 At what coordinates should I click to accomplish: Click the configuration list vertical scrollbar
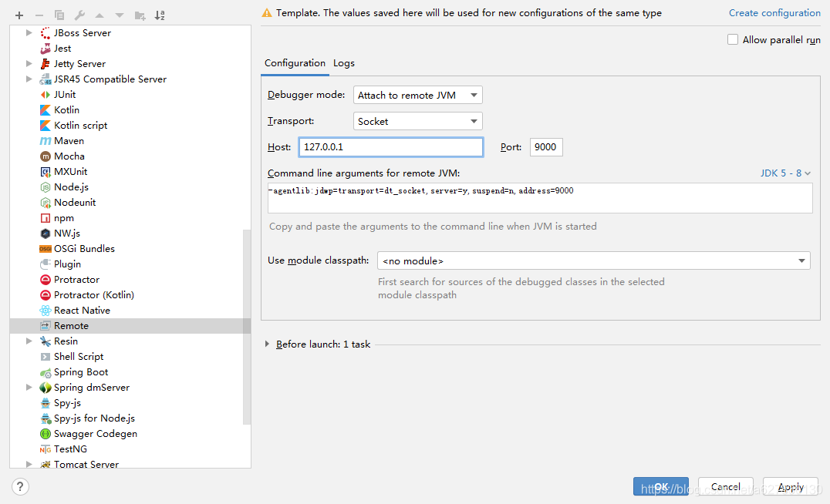pos(247,327)
